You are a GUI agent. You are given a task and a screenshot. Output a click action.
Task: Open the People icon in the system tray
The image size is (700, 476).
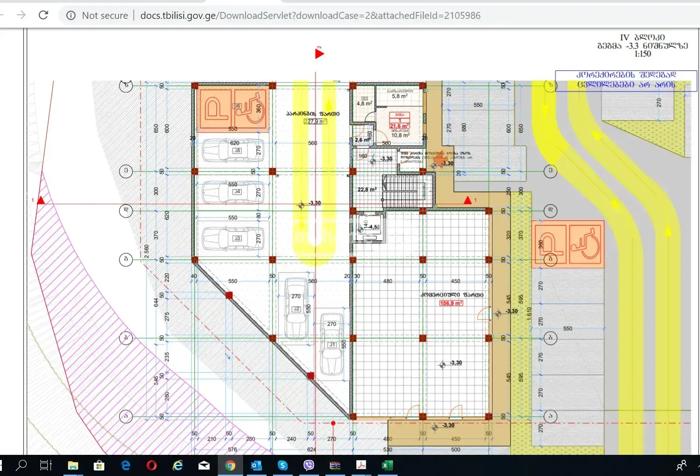(681, 466)
